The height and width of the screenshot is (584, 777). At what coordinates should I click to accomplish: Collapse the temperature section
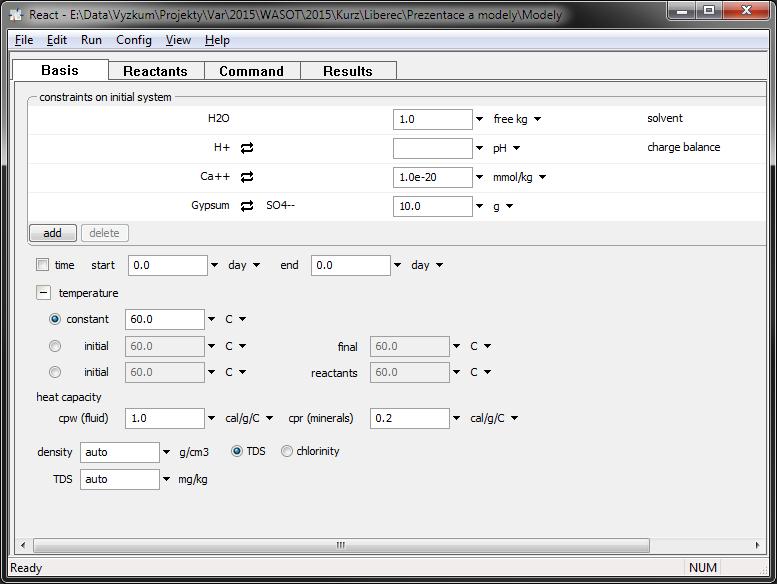(x=43, y=293)
